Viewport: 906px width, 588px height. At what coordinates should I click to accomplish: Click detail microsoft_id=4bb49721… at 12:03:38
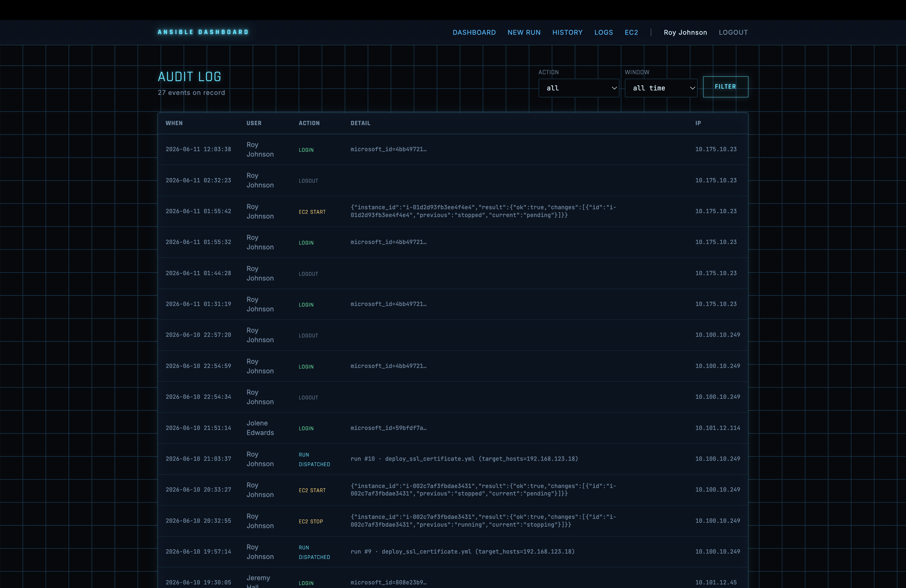(388, 149)
